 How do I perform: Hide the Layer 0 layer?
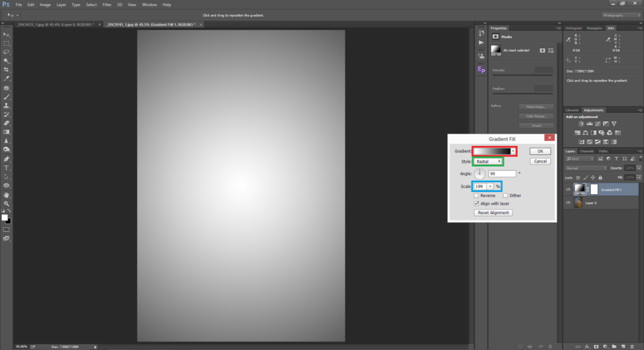(x=568, y=202)
